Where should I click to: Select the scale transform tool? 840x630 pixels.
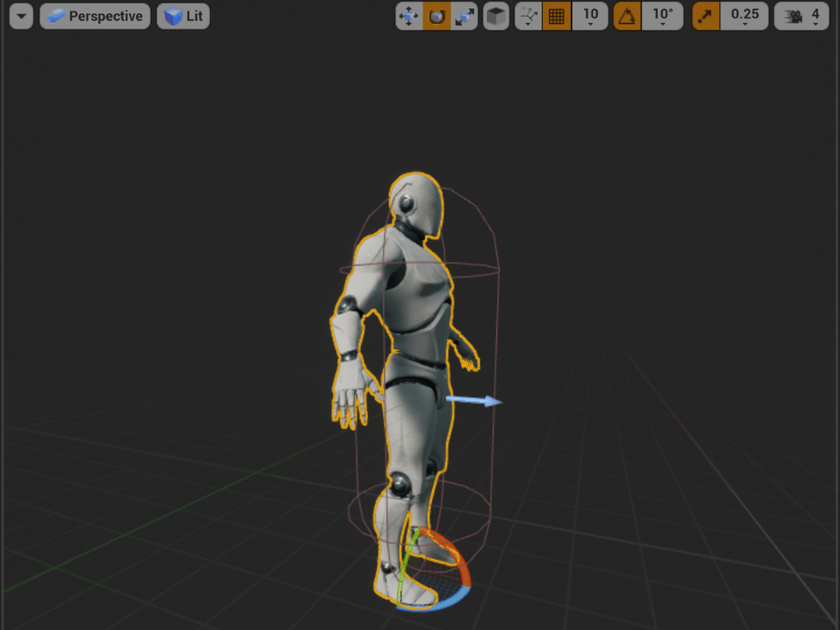pyautogui.click(x=464, y=16)
